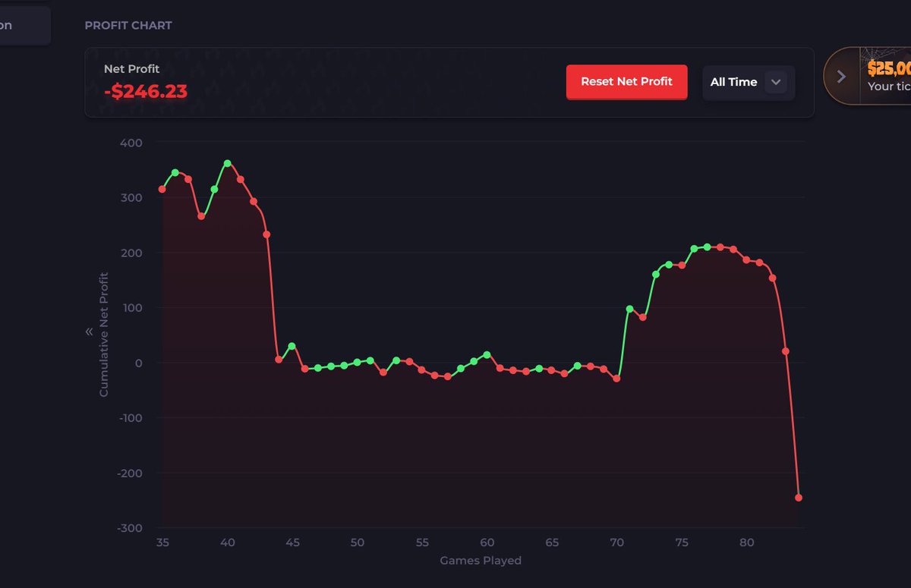Click the right chevron on the promo banner
Screen dimensions: 911x588
(x=841, y=77)
